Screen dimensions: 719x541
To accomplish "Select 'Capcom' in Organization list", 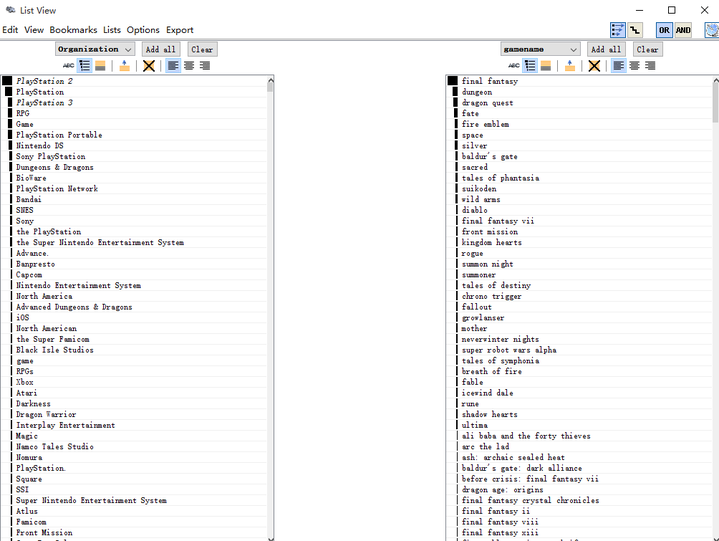I will click(x=134, y=275).
